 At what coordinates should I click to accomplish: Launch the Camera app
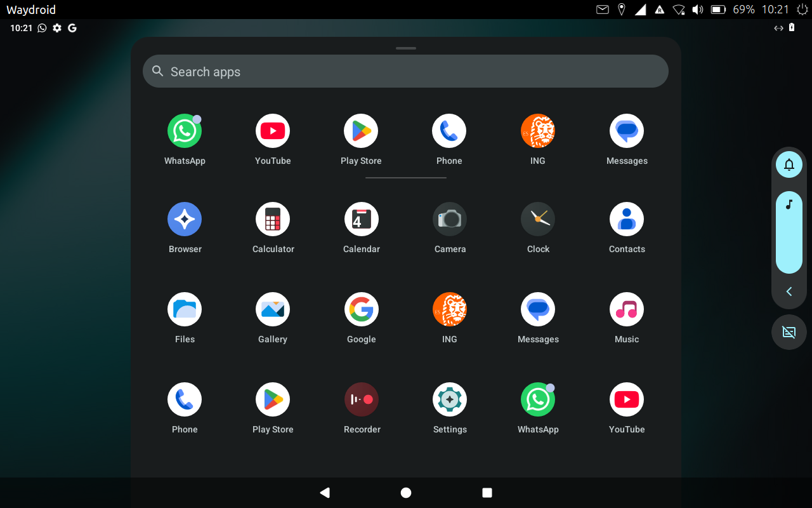tap(450, 220)
